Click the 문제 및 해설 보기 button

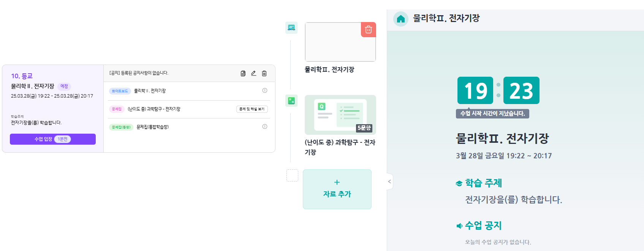[x=252, y=109]
